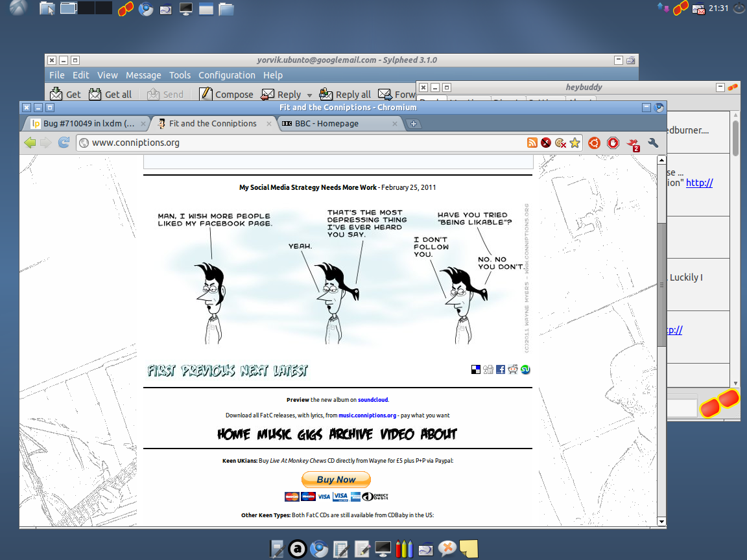The height and width of the screenshot is (560, 747).
Task: Select the Fit and the Conniptions tab
Action: click(213, 124)
